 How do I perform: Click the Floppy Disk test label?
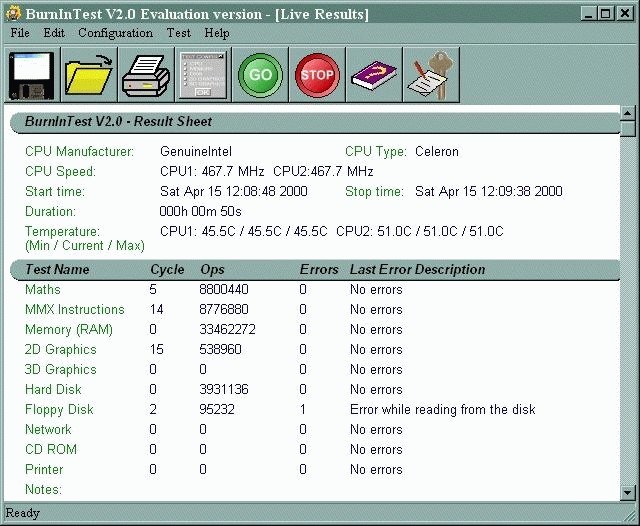(59, 409)
